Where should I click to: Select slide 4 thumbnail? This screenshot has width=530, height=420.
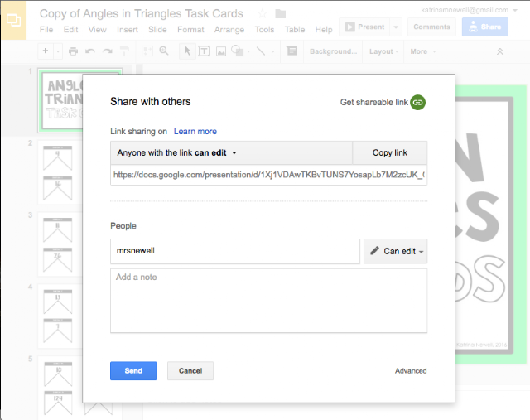click(60, 316)
